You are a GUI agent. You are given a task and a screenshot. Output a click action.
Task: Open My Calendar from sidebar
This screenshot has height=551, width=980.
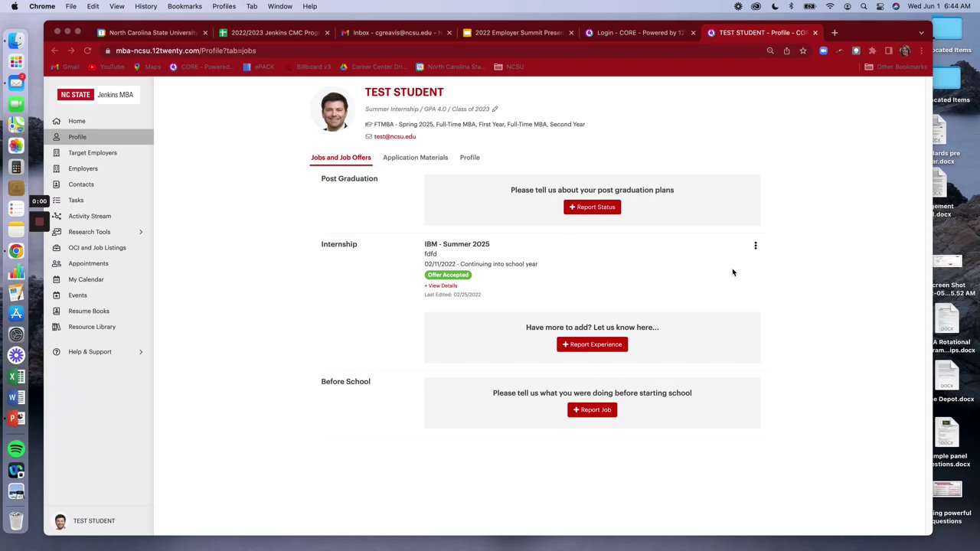coord(86,279)
